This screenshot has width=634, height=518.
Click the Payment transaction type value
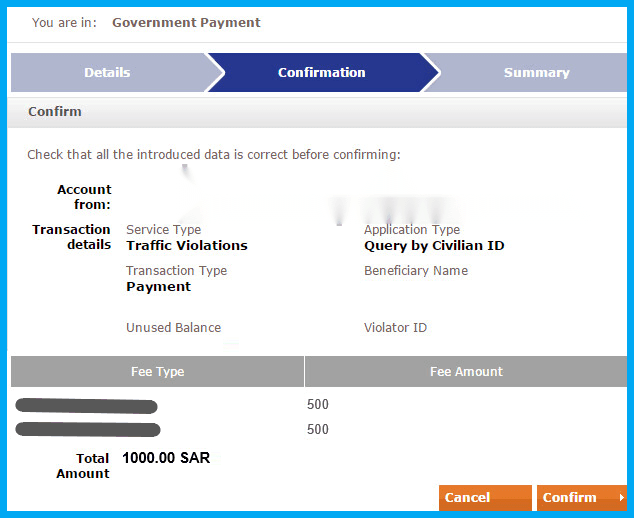tap(158, 287)
